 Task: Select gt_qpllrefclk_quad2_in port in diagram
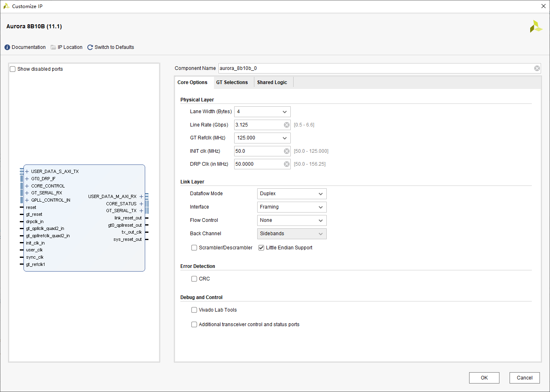pos(48,236)
